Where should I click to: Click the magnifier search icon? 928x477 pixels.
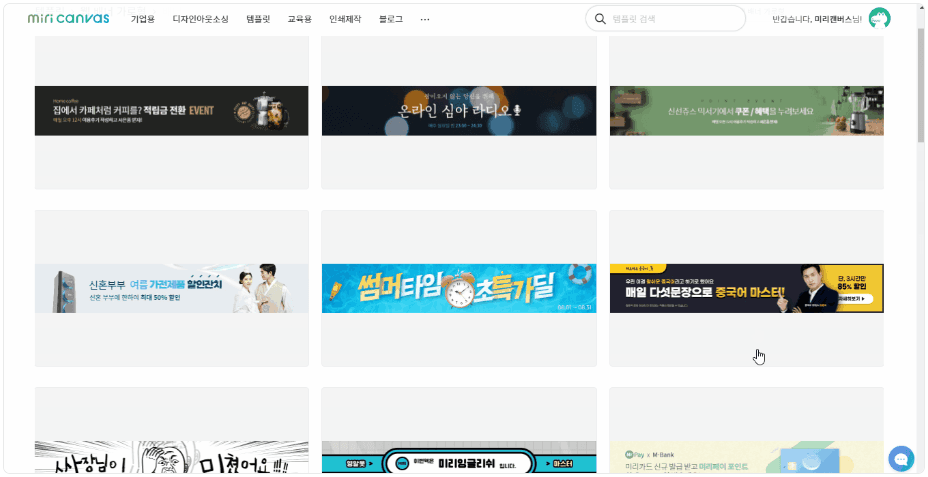(600, 19)
